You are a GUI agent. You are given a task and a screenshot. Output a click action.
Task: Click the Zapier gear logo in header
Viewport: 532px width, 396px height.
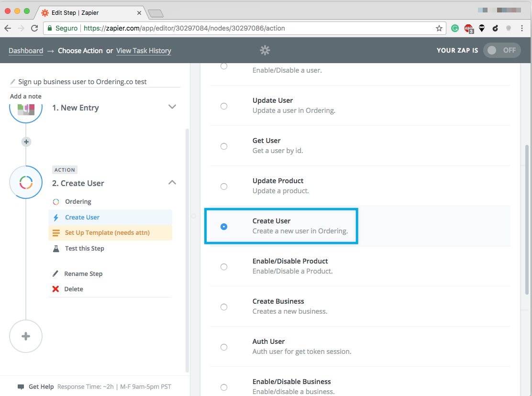click(265, 51)
